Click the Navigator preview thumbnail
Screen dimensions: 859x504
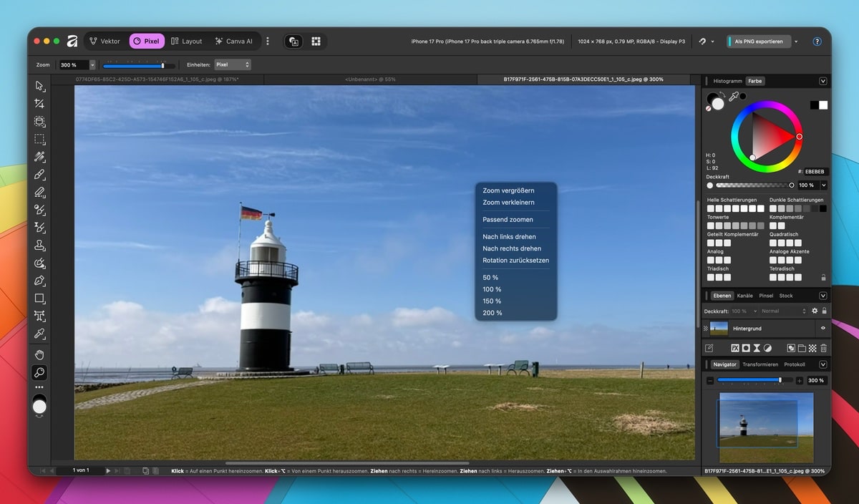tap(766, 427)
